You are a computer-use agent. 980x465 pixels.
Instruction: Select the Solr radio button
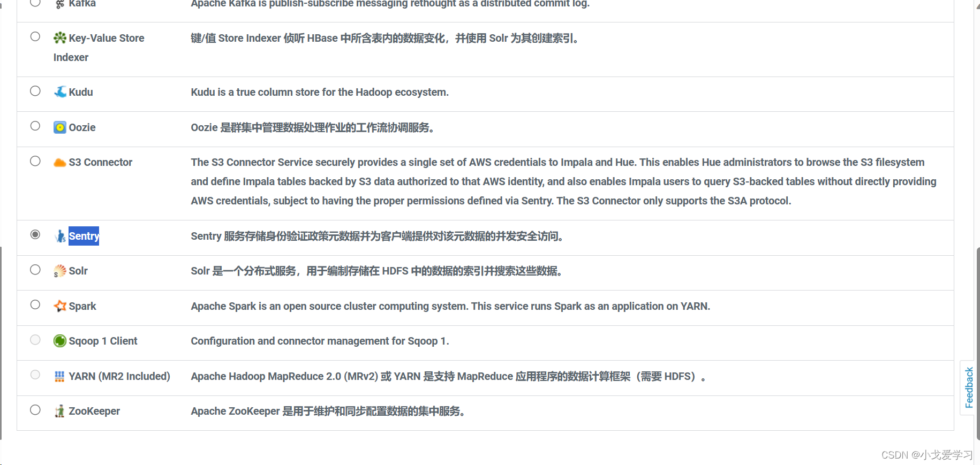point(35,270)
